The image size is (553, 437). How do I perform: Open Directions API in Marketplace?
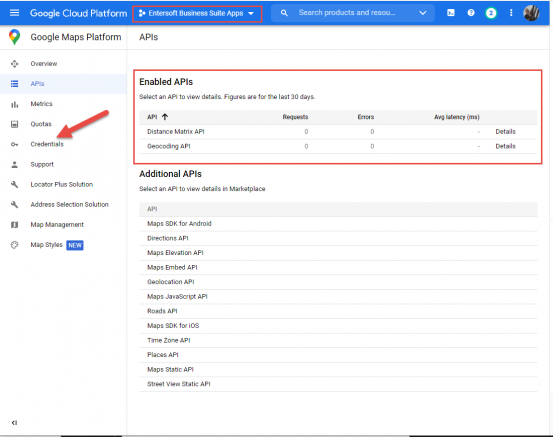point(168,238)
